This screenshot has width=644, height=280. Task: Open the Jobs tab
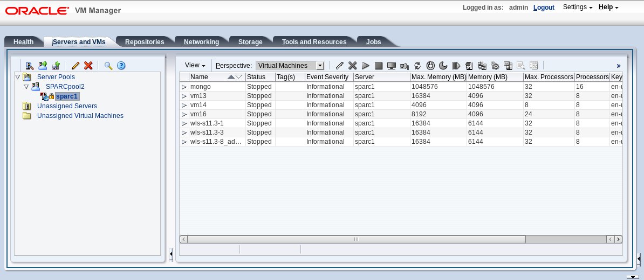click(374, 42)
